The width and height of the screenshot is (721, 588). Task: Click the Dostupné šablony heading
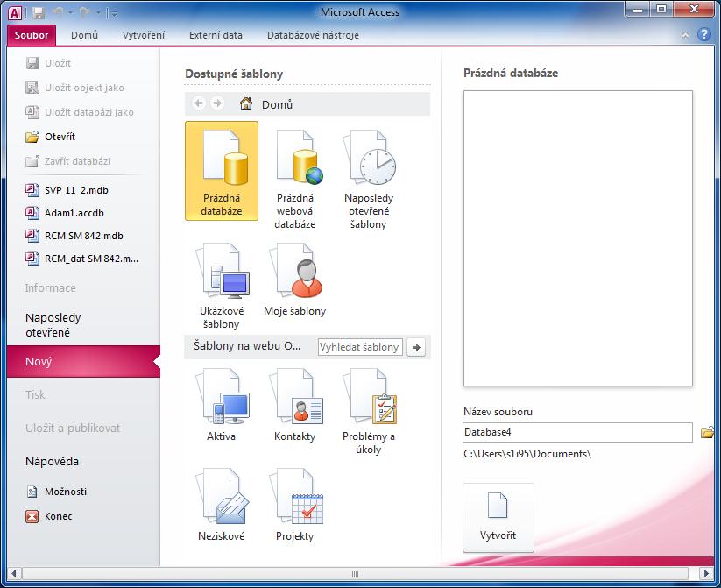234,74
